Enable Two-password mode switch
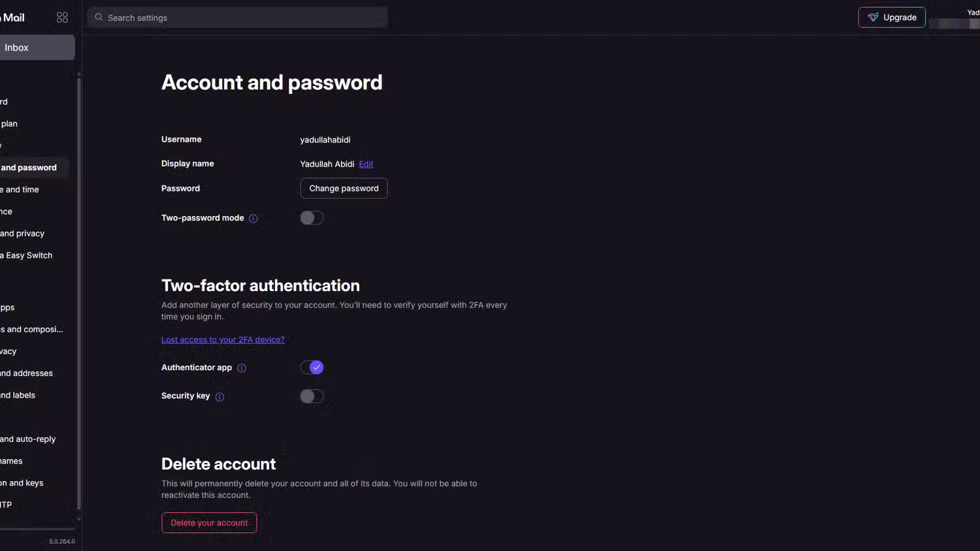The width and height of the screenshot is (980, 551). [x=312, y=218]
